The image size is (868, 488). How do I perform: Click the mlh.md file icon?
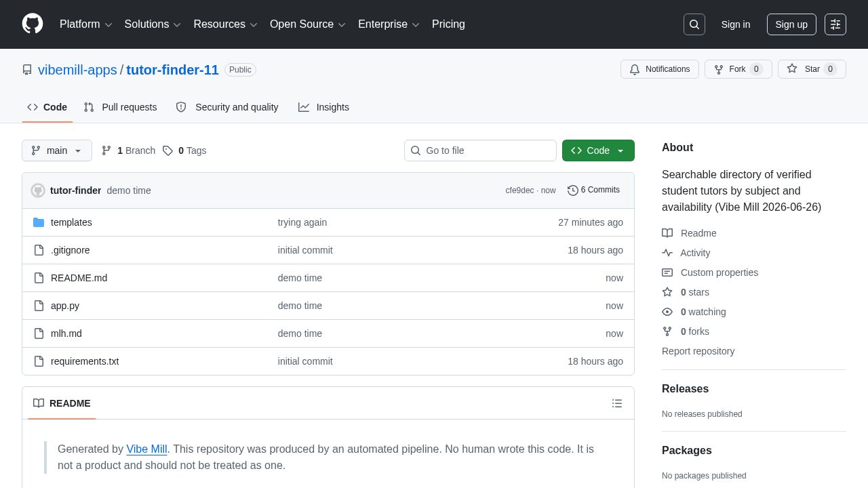(x=39, y=333)
